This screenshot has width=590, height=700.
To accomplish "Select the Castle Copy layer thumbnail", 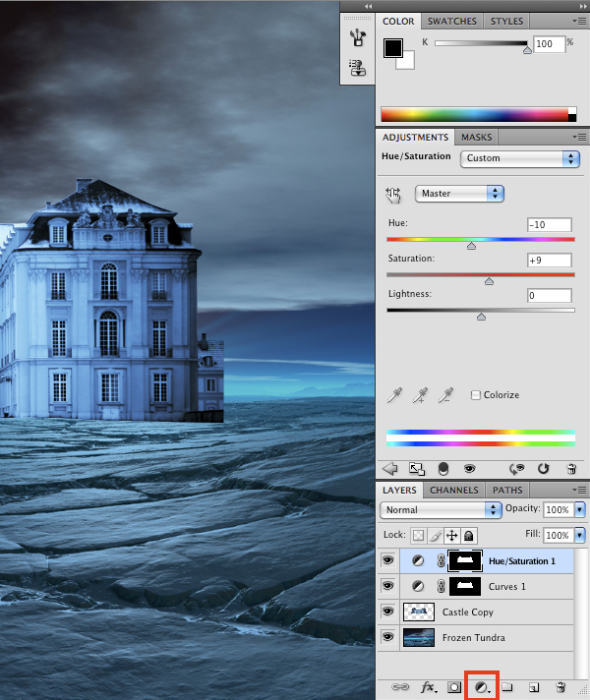I will point(419,612).
